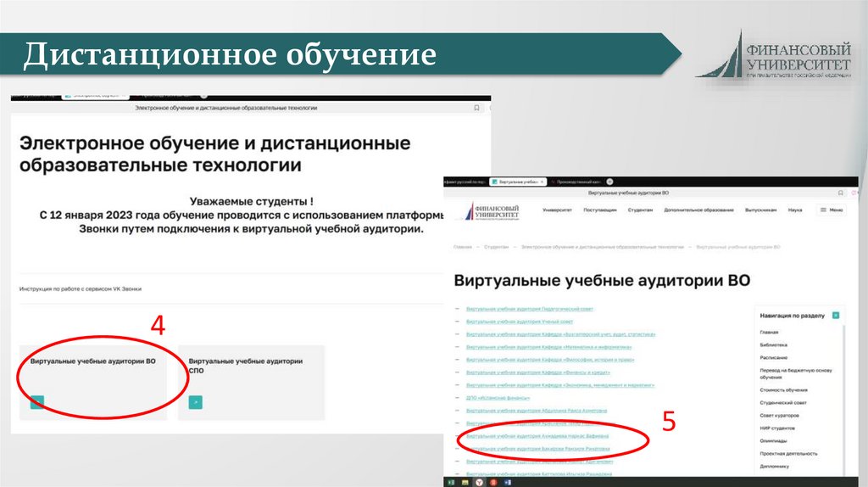This screenshot has height=487, width=868.
Task: Open arrow icon on Виртуальные учебные аудитории ВО card
Action: [37, 402]
